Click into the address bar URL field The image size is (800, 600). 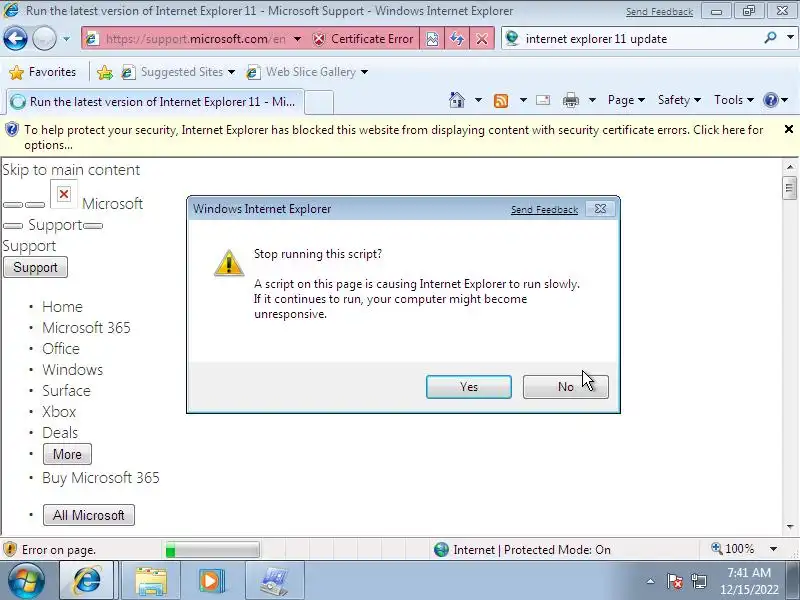click(195, 39)
